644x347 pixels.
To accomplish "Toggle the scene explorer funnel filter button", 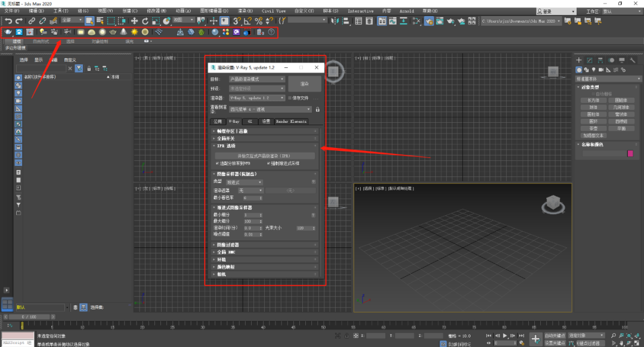I will (79, 69).
